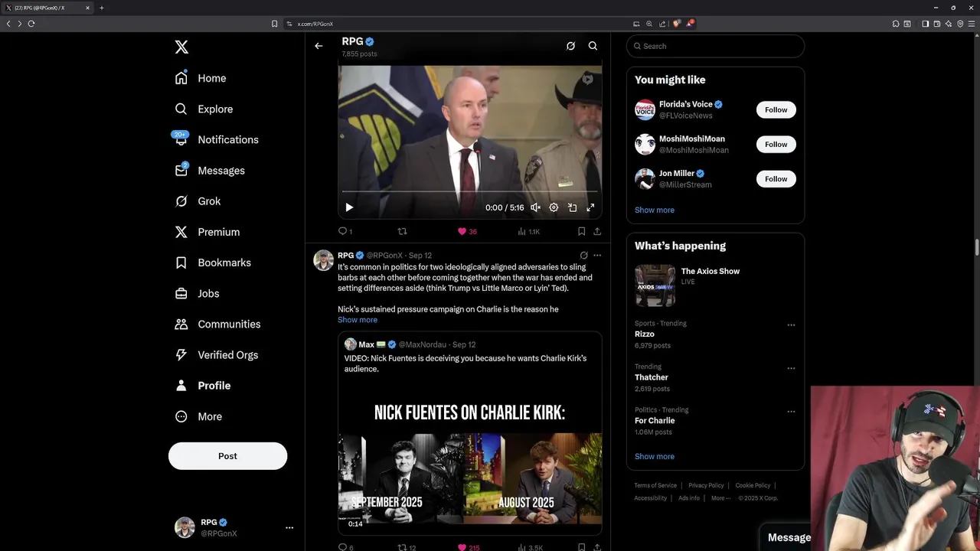Open @RPGonX handle on Sep 12 post
The height and width of the screenshot is (551, 980).
[384, 256]
